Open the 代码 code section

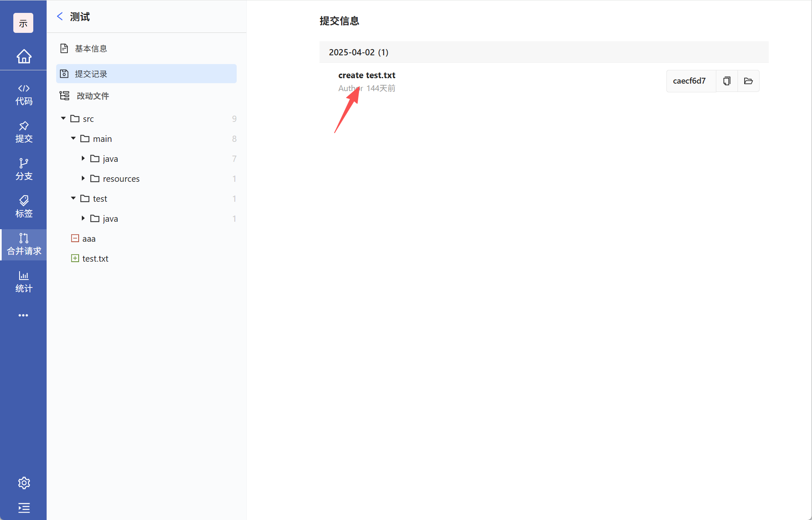(24, 94)
